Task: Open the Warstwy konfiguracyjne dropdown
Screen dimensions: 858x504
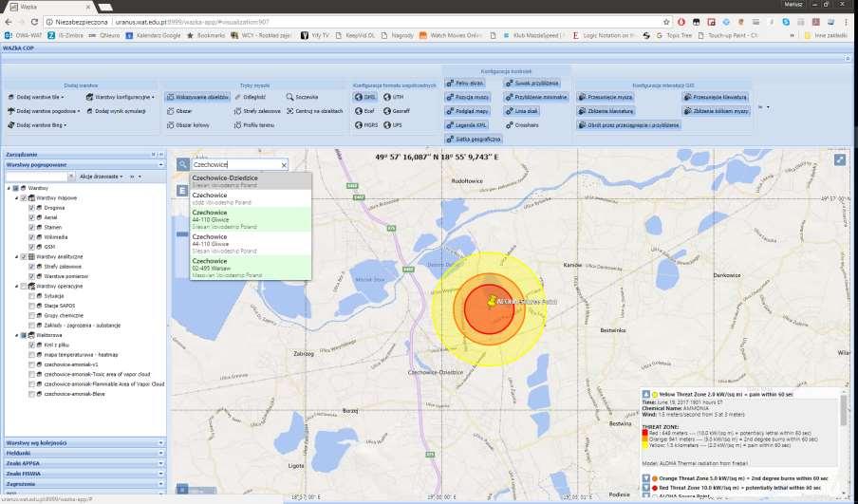Action: [x=121, y=97]
